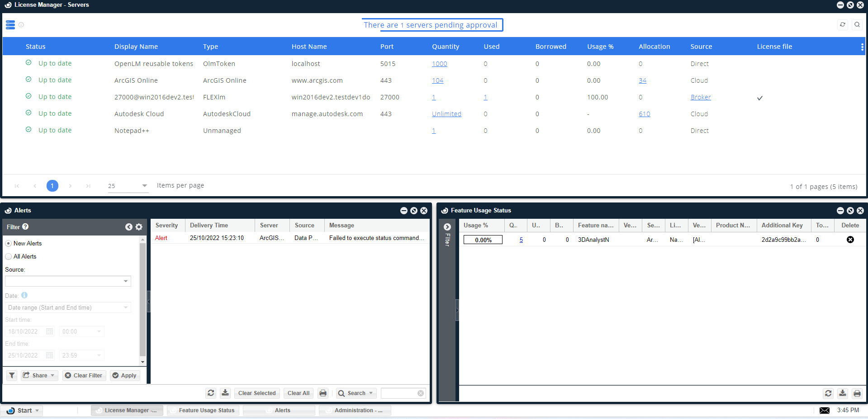Click the Clear All button in Alerts

pyautogui.click(x=298, y=393)
